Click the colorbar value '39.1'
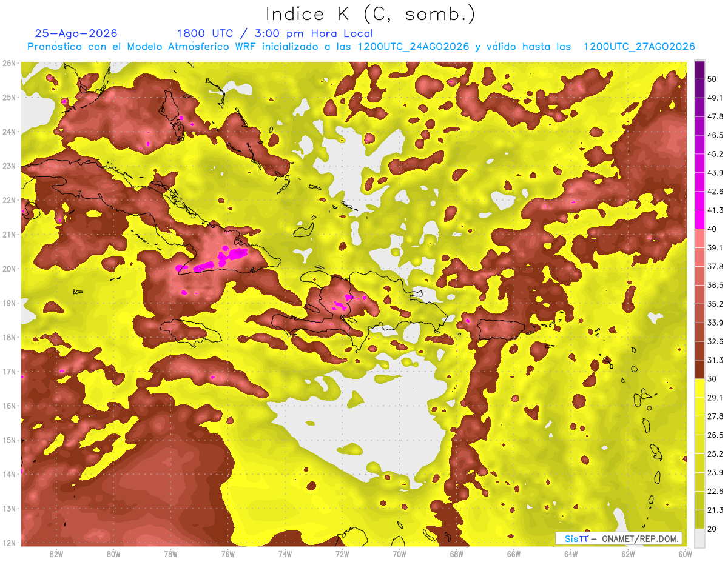The image size is (728, 562). point(716,247)
